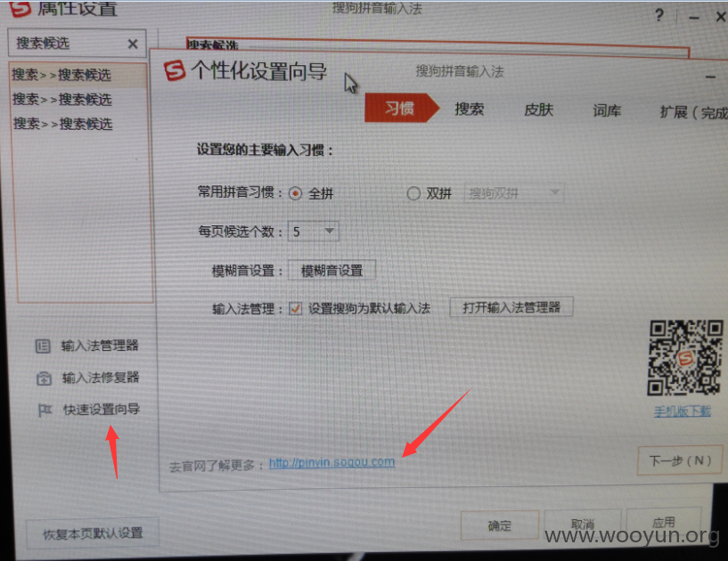
Task: Click 确定 in the properties window
Action: click(500, 525)
